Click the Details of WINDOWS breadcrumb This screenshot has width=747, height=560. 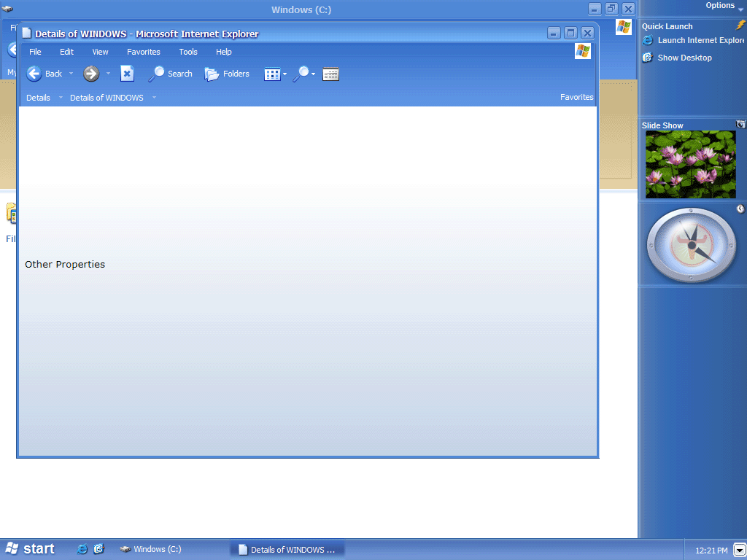point(107,98)
